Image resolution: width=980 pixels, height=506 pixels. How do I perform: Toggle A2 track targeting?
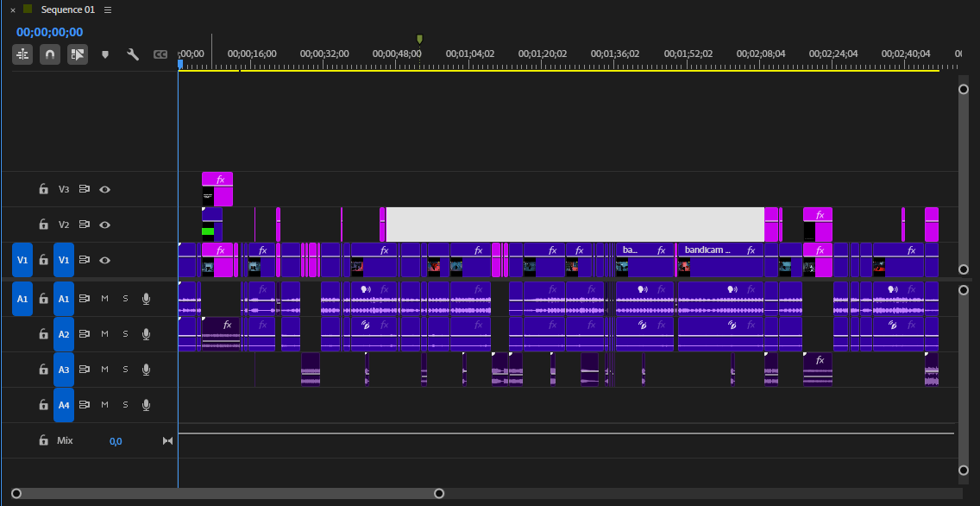tap(64, 334)
